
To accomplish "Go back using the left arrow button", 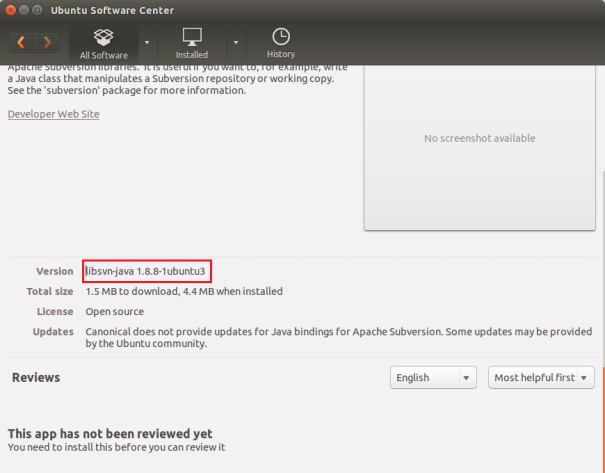I will 22,42.
